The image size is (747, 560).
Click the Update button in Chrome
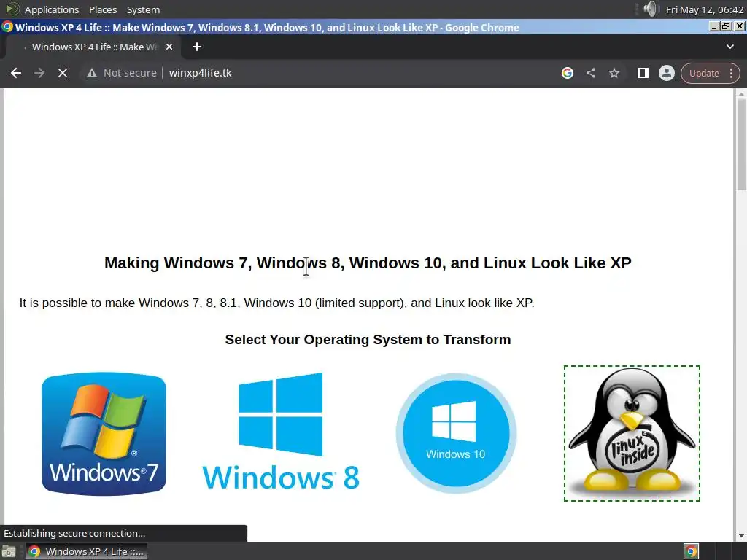coord(704,74)
